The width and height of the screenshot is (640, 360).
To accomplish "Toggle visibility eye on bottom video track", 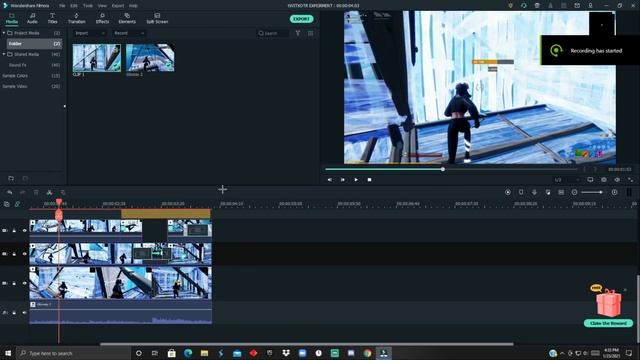I will [x=24, y=283].
